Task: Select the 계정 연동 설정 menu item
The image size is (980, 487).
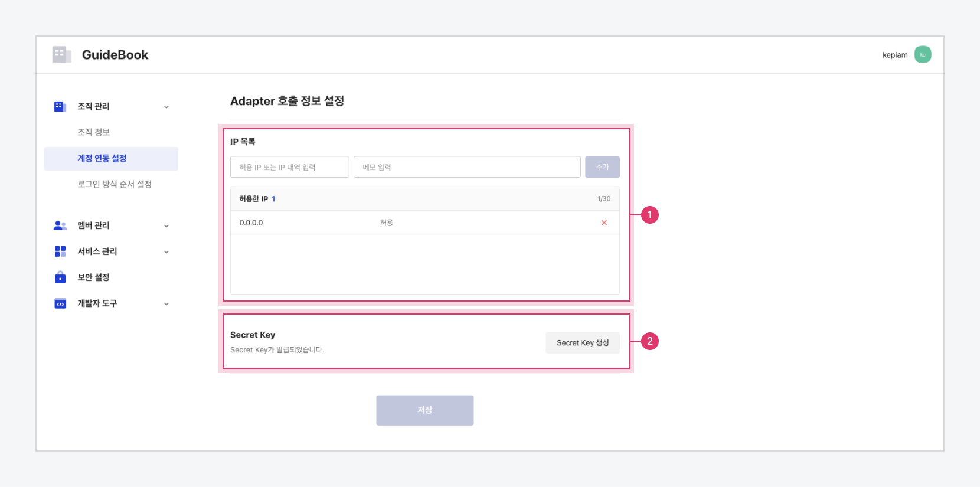Action: coord(111,158)
